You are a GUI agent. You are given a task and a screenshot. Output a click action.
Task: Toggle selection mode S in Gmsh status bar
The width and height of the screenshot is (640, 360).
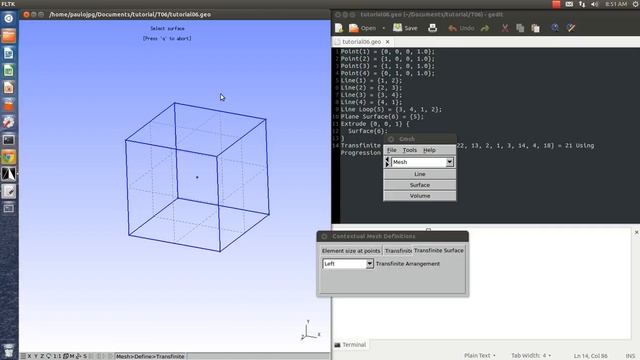click(x=85, y=356)
